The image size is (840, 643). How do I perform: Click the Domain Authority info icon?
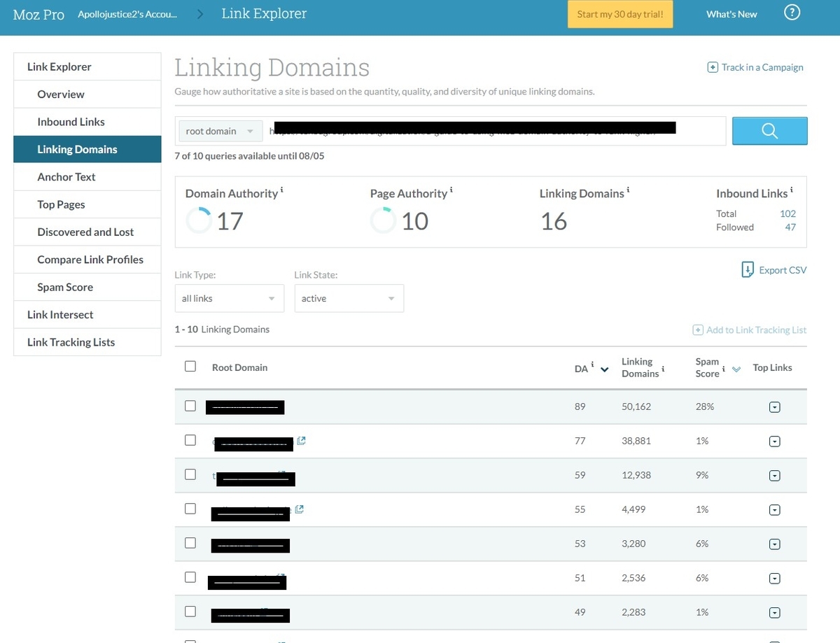281,190
